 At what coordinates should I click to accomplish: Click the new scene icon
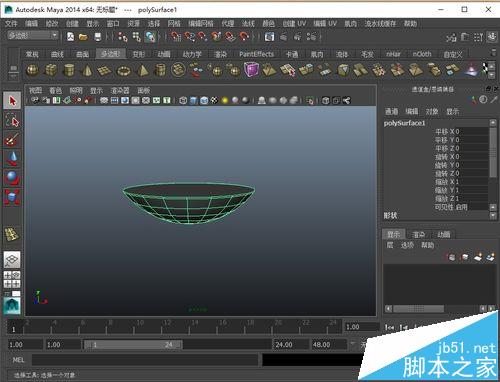pyautogui.click(x=70, y=36)
